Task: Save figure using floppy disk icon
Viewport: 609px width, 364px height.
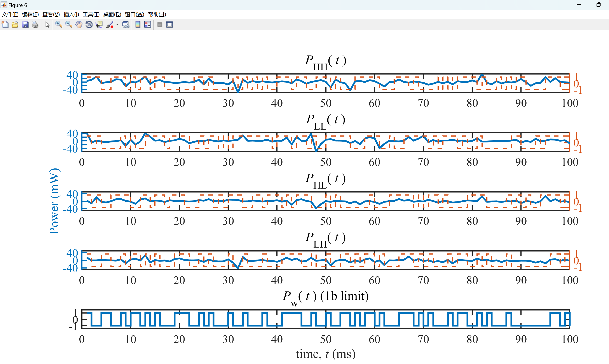Action: pos(25,24)
